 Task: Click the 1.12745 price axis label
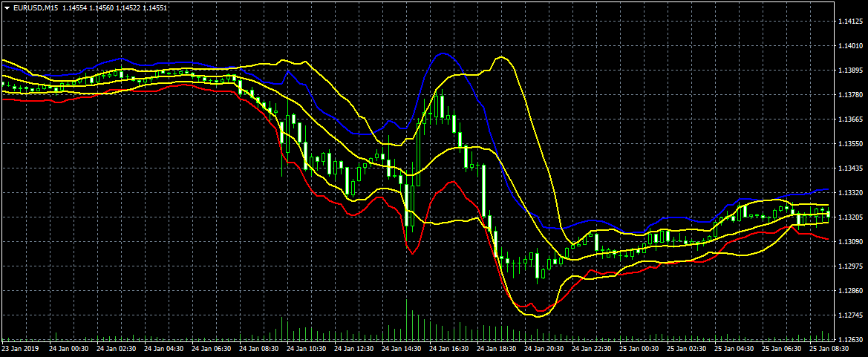[852, 315]
